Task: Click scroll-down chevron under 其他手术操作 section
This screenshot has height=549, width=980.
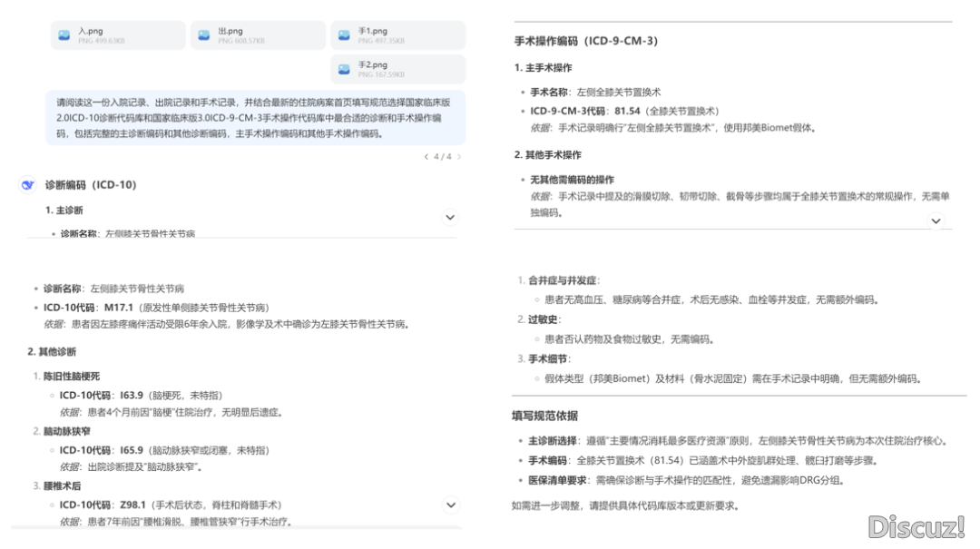Action: pyautogui.click(x=936, y=221)
